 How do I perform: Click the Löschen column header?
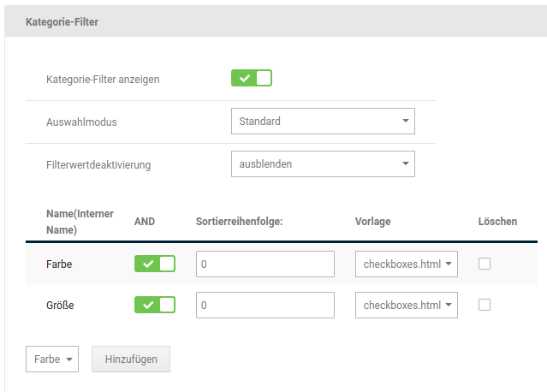point(497,222)
